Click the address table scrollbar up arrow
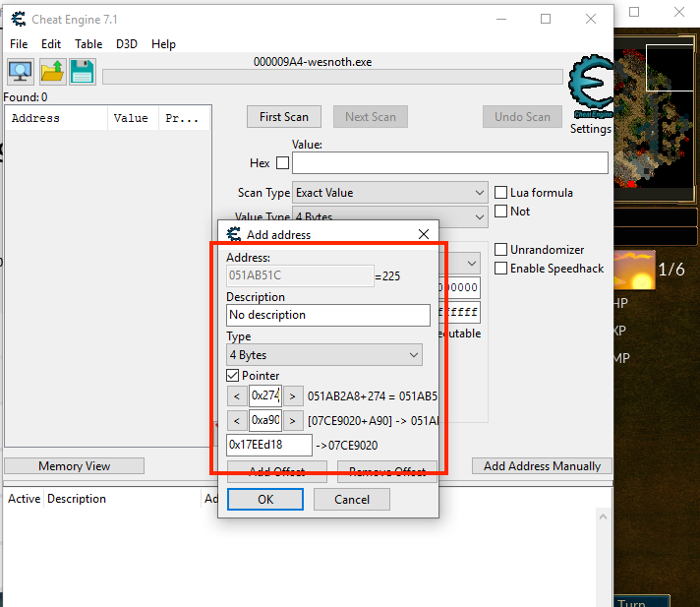 603,516
